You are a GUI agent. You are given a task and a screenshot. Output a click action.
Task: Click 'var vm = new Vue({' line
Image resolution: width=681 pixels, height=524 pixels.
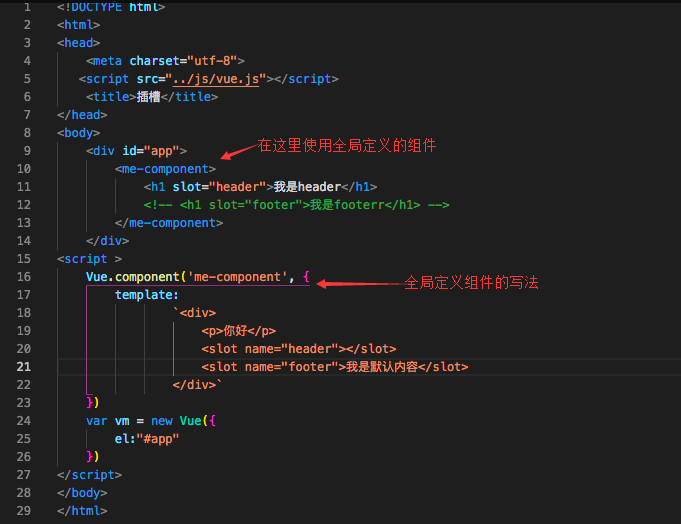151,421
